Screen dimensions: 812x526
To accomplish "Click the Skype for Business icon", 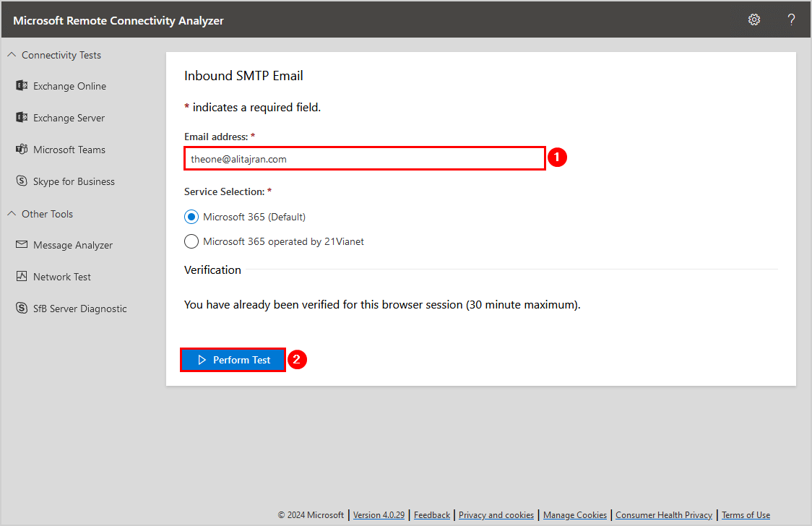I will [x=21, y=181].
